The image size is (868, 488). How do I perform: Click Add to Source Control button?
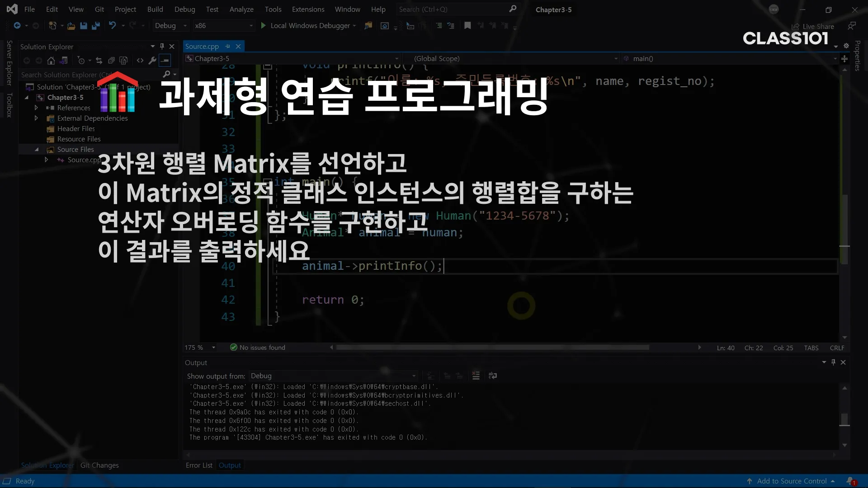792,481
